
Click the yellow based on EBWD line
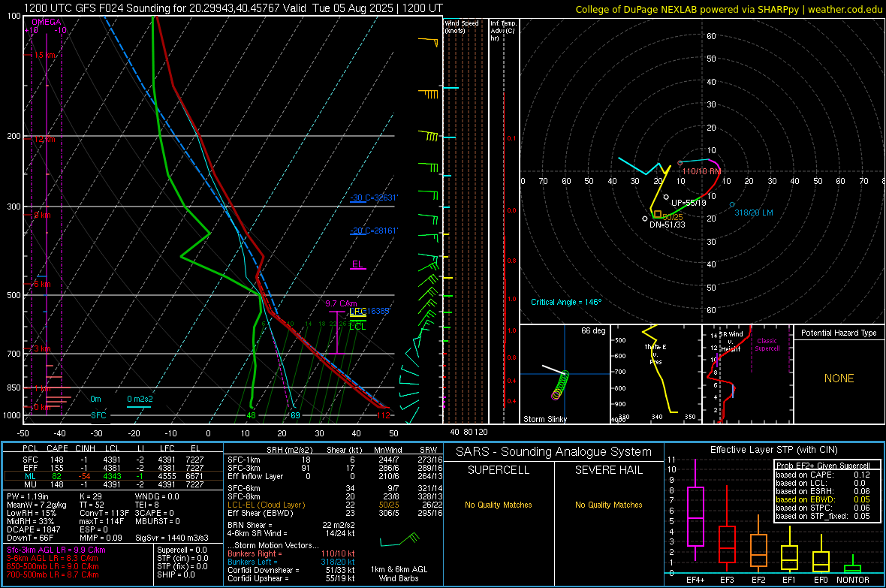[823, 499]
